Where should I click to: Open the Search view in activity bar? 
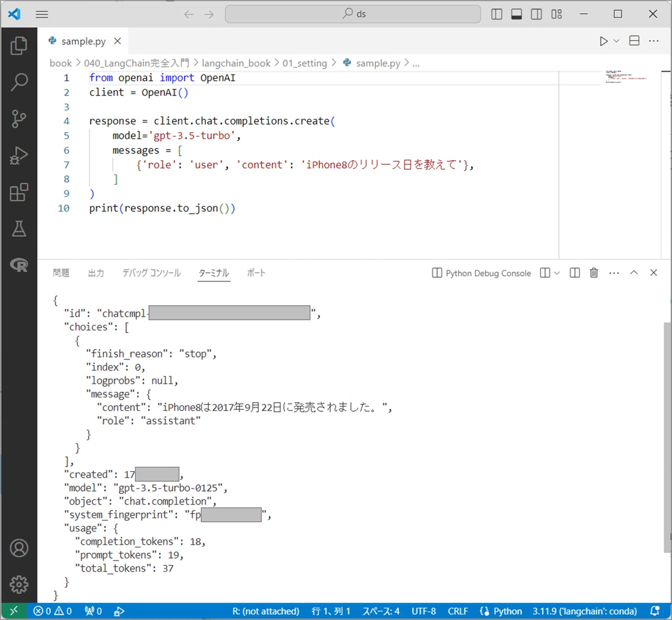coord(19,82)
